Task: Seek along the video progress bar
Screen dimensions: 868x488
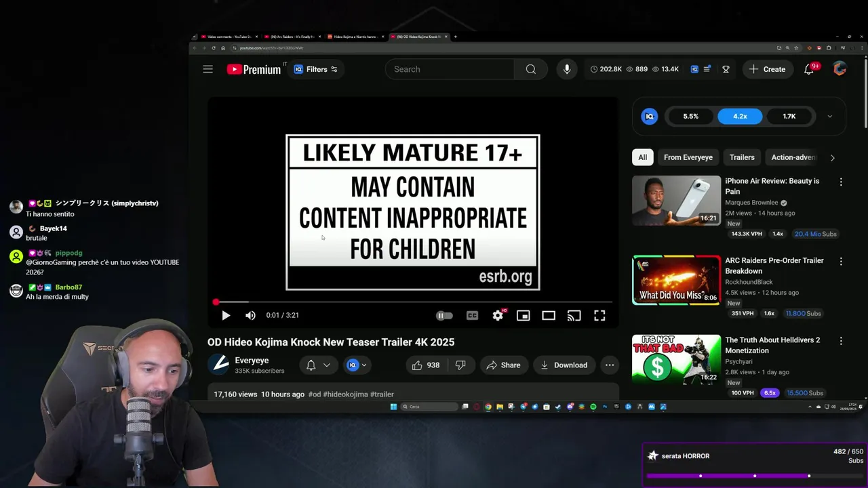Action: 413,302
